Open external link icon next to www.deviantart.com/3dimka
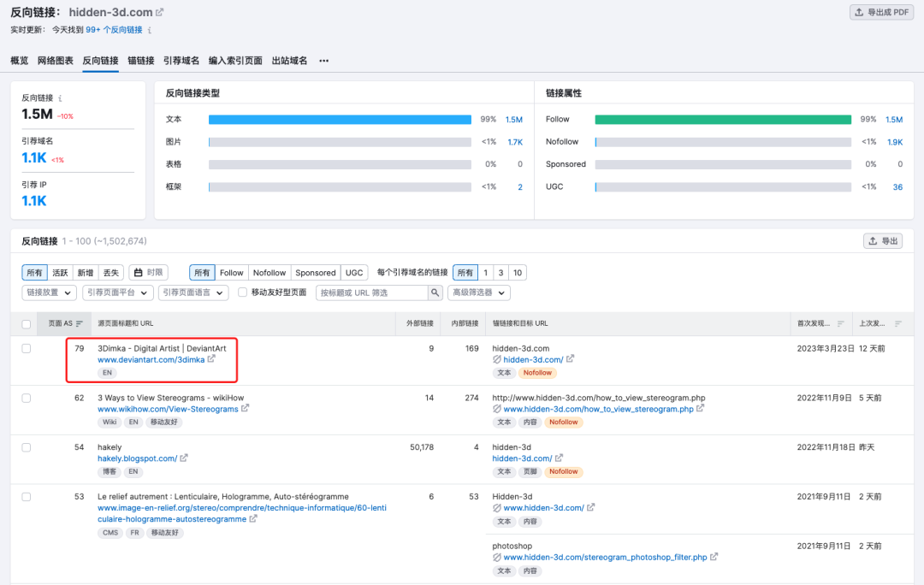The image size is (924, 585). pos(211,358)
